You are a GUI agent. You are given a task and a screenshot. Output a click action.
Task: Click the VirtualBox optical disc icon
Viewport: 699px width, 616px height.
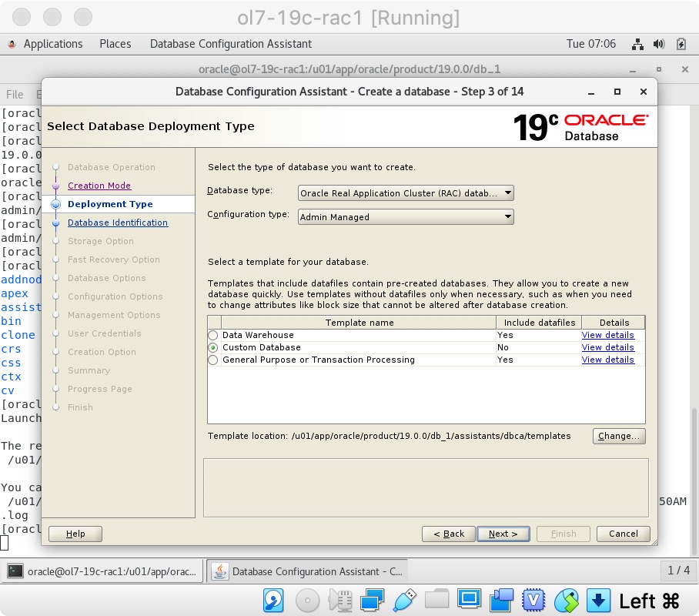click(308, 601)
